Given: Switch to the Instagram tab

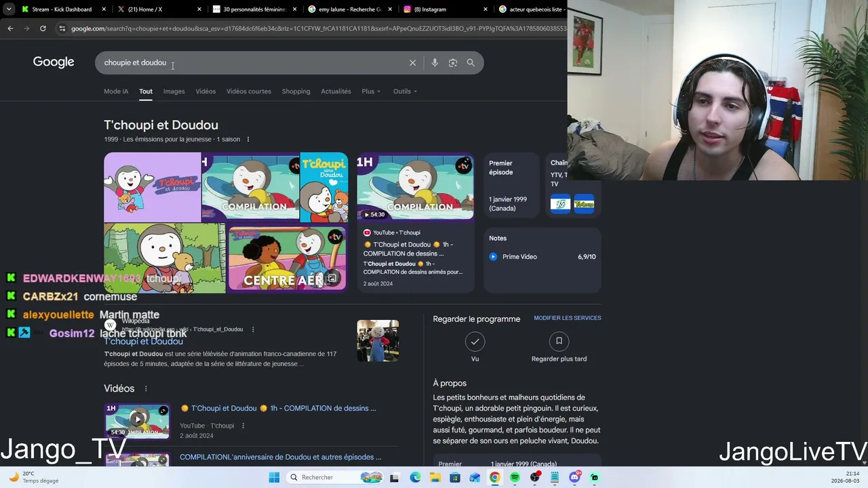Looking at the screenshot, I should 446,9.
